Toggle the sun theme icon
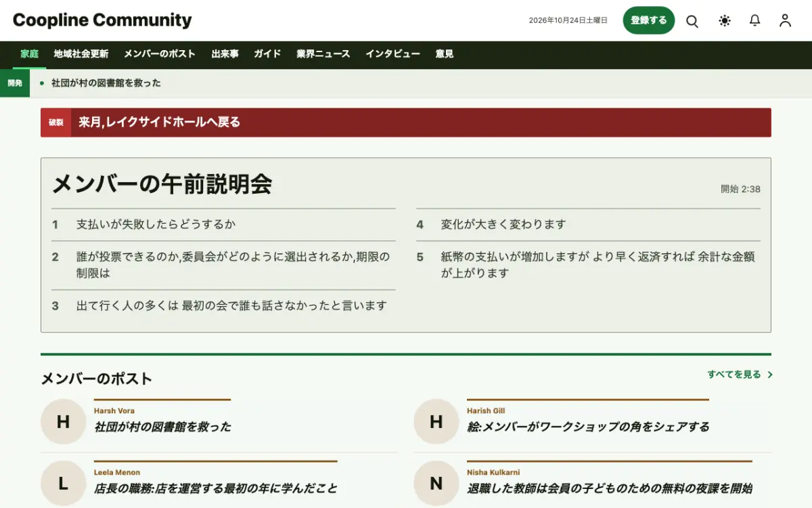This screenshot has height=508, width=812. click(x=725, y=21)
